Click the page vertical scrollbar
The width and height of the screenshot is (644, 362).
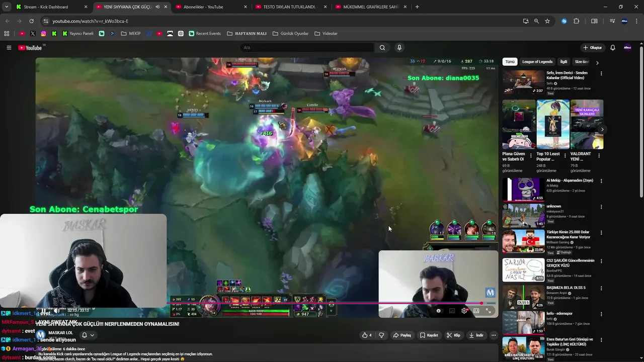pyautogui.click(x=641, y=121)
